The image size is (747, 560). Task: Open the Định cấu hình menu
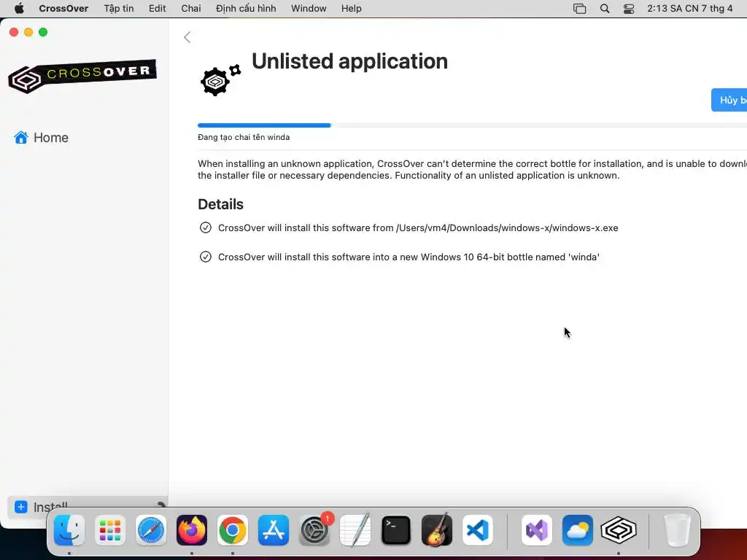point(246,9)
